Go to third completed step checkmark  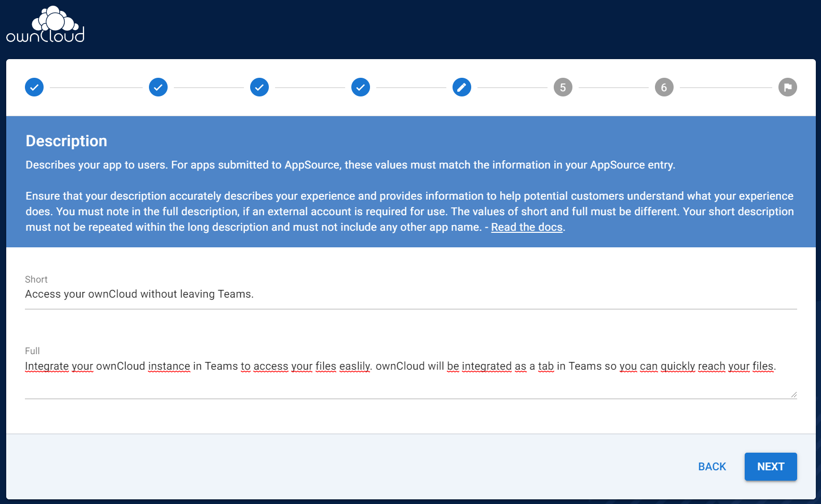pos(259,87)
